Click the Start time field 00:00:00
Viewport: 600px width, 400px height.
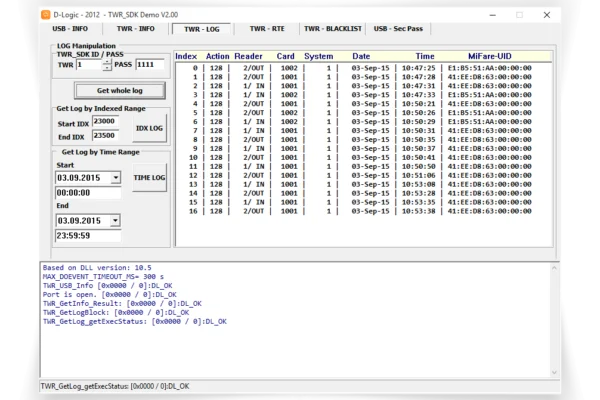coord(88,193)
